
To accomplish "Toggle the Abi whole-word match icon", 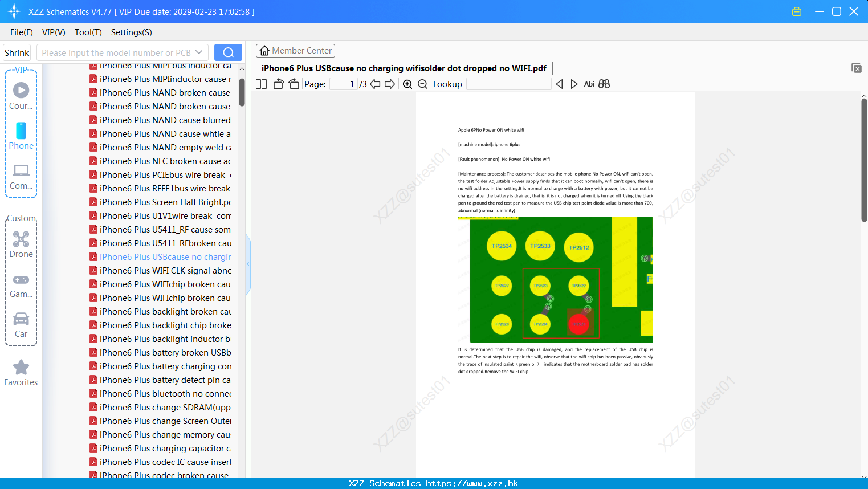I will 589,84.
